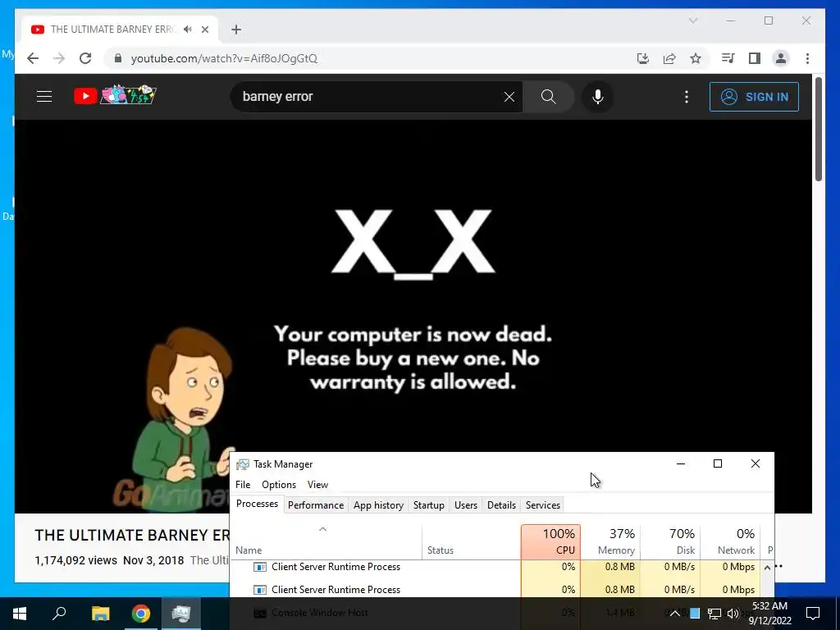Open notification center icon

(x=813, y=614)
